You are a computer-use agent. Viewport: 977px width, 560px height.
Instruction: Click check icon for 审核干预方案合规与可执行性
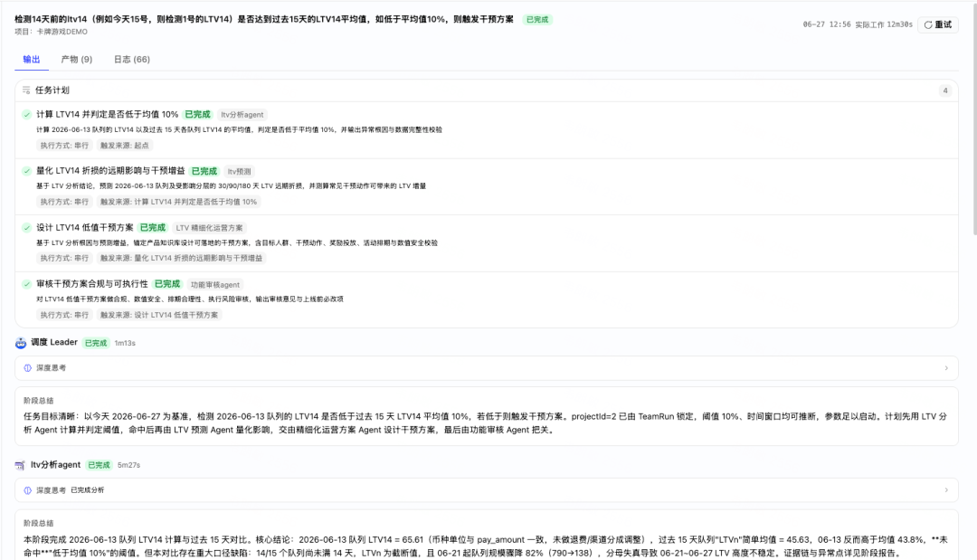pos(27,284)
